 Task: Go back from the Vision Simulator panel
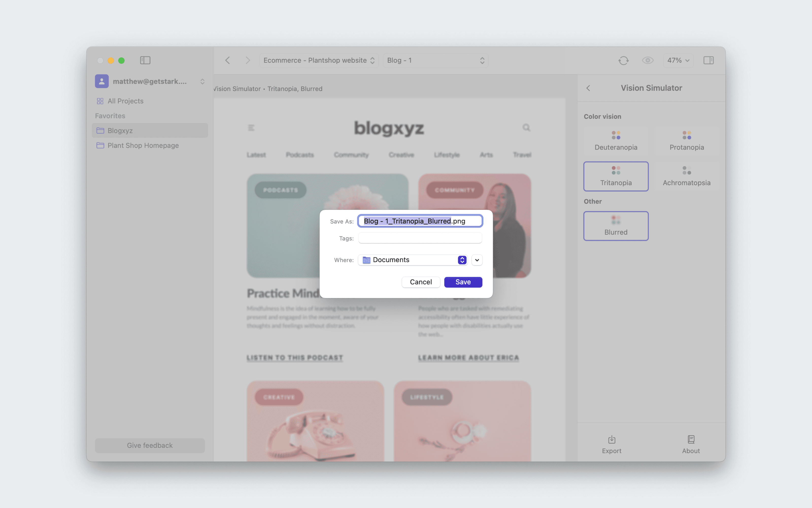tap(588, 88)
